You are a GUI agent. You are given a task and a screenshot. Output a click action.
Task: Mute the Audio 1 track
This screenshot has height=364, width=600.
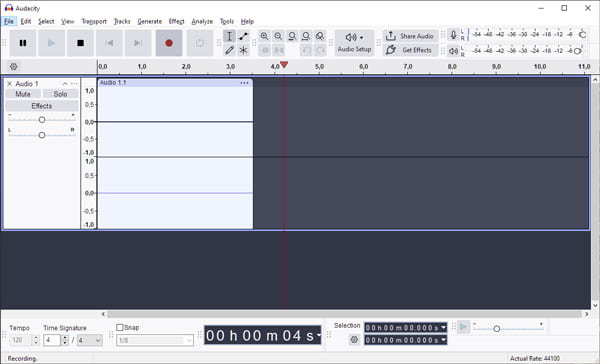[x=23, y=94]
